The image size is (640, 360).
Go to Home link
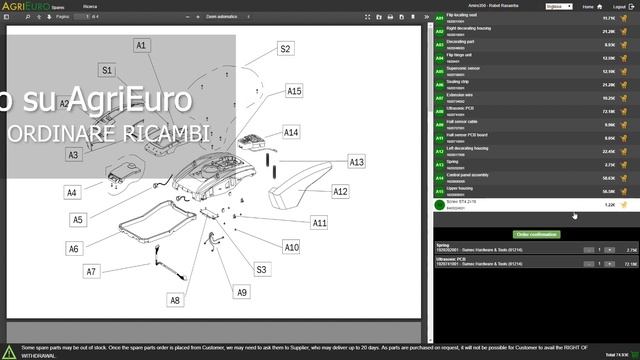588,7
